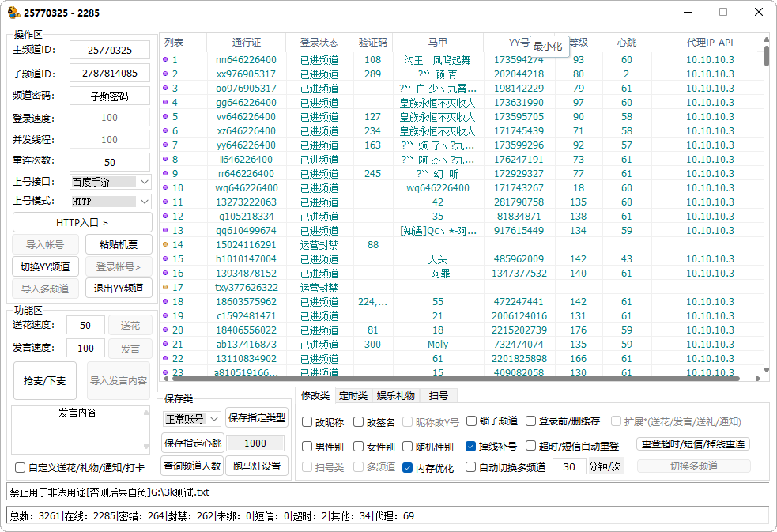The image size is (777, 532).
Task: Toggle the 内存优化 checkbox
Action: click(x=408, y=468)
